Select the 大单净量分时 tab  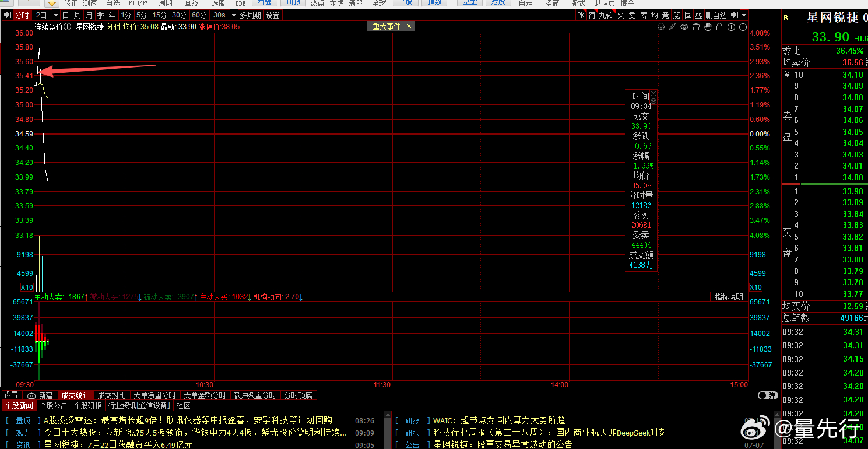154,395
